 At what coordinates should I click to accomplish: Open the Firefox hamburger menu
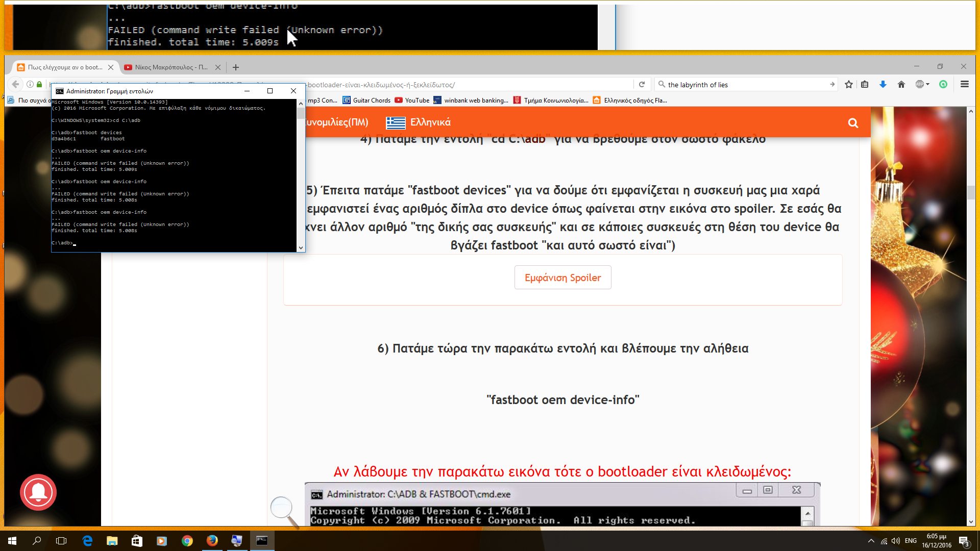(964, 85)
